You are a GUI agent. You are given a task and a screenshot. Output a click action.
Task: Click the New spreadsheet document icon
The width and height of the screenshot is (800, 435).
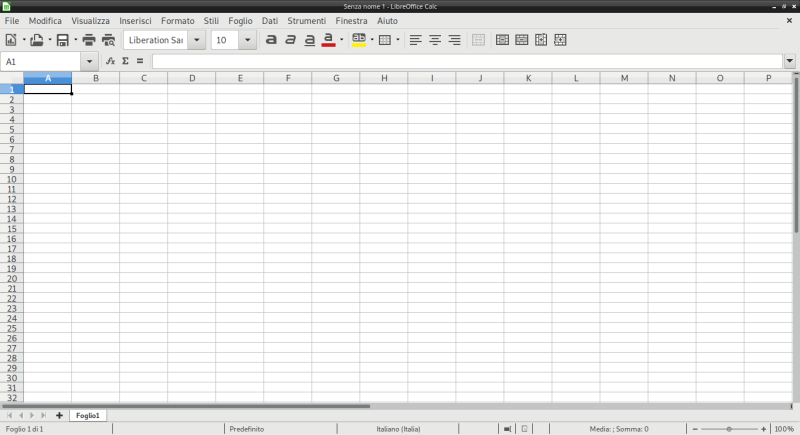click(x=11, y=40)
